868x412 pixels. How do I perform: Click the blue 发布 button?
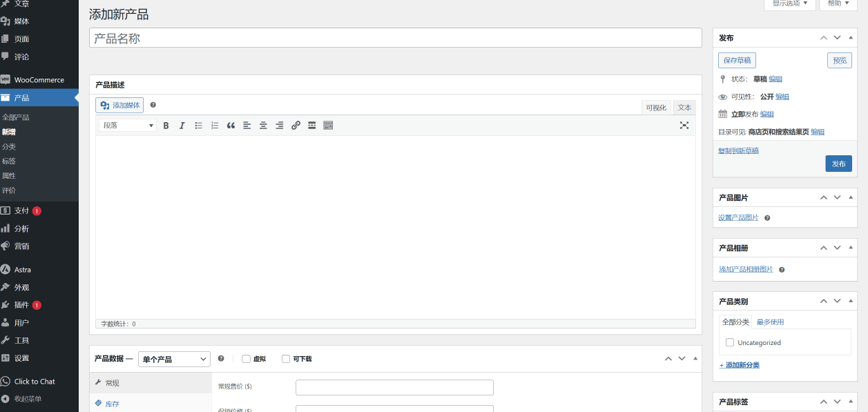838,164
